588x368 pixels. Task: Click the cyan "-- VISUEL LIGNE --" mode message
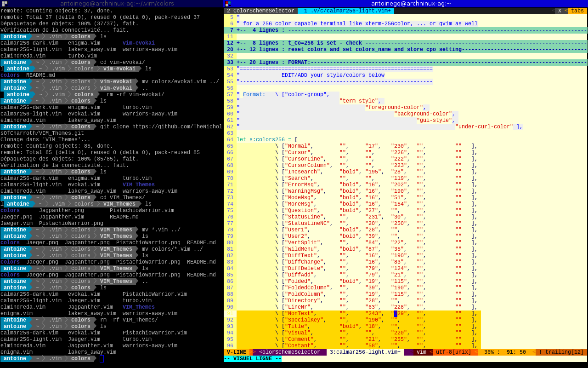click(253, 359)
